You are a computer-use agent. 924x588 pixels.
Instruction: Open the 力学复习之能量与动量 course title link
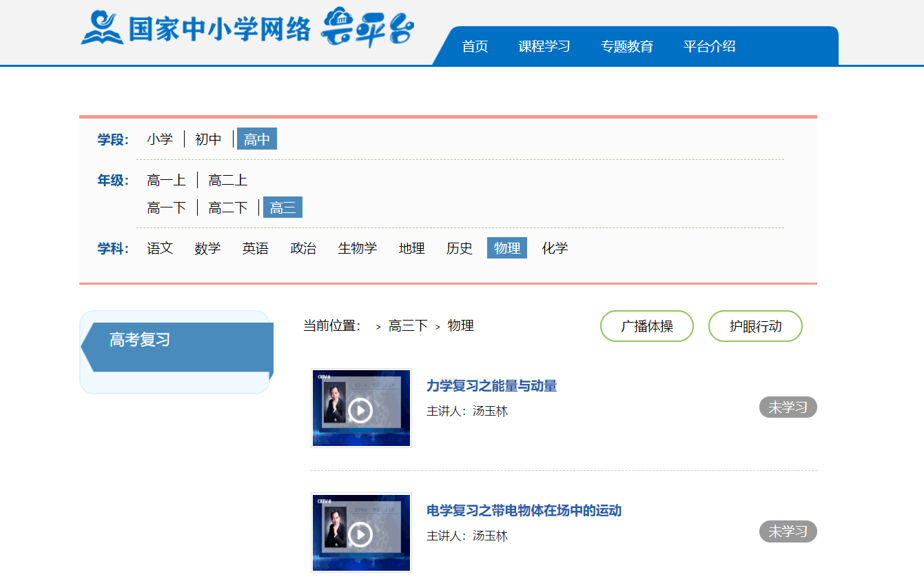click(491, 386)
